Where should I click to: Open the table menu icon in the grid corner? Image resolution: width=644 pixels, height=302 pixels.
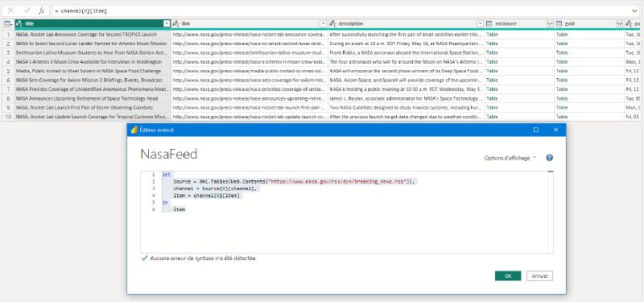click(x=8, y=24)
